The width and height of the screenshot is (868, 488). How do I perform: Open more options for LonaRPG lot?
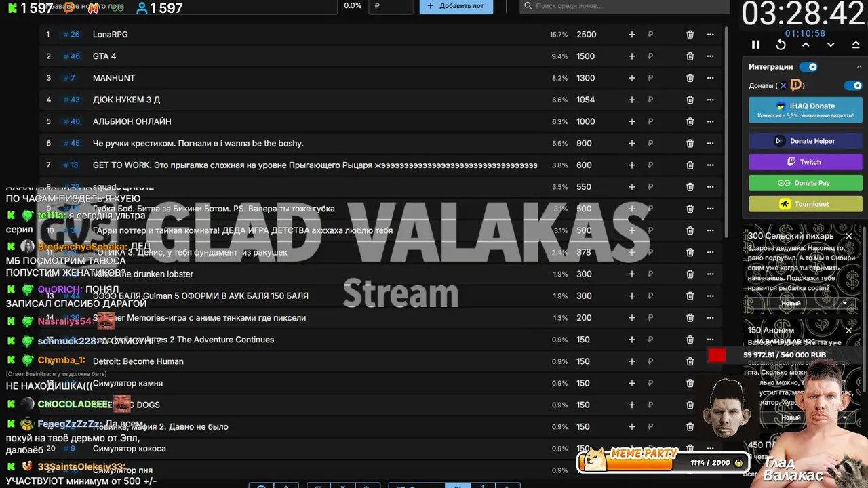[710, 34]
